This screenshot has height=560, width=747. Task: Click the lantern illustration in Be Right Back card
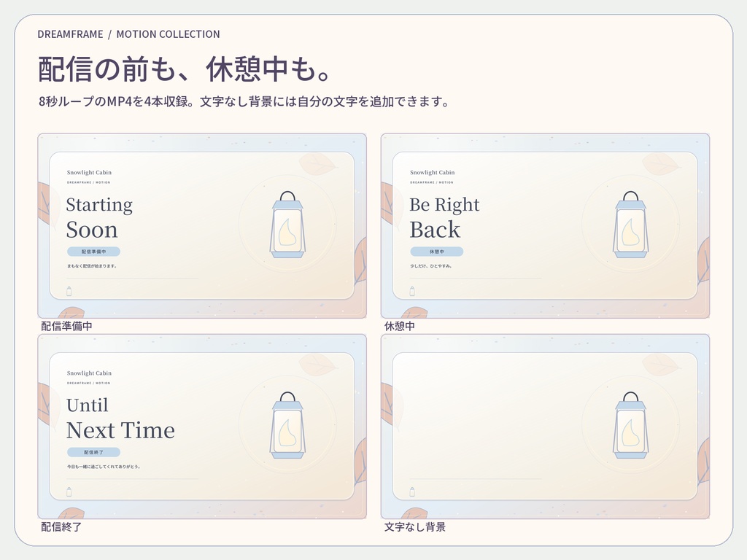pyautogui.click(x=631, y=225)
